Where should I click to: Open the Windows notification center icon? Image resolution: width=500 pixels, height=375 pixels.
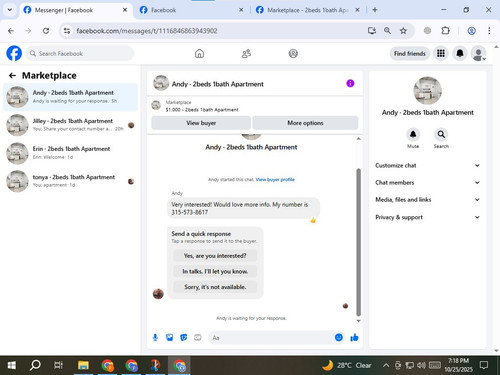tap(484, 365)
